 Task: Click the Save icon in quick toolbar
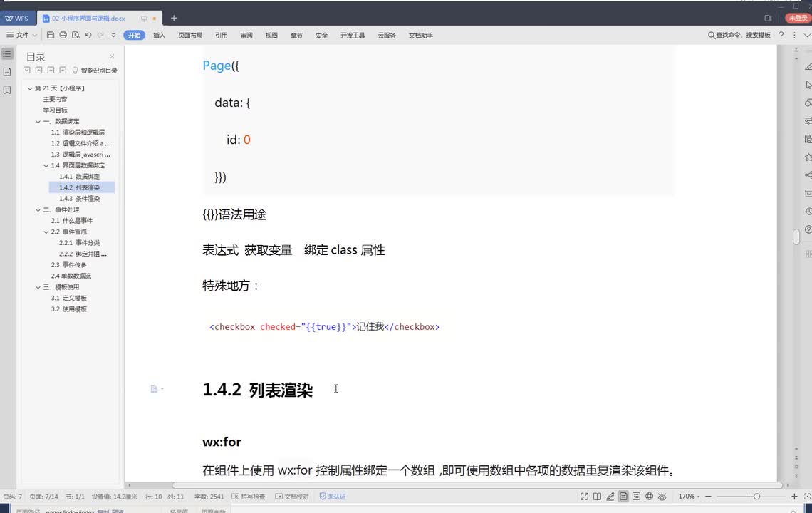pos(51,35)
